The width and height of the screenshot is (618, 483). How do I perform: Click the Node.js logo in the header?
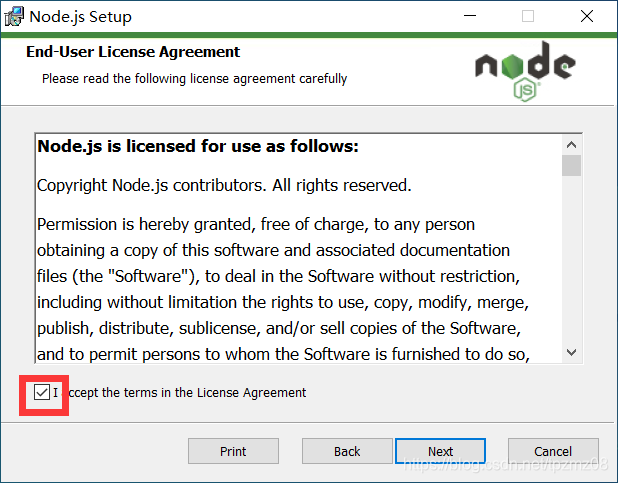pyautogui.click(x=525, y=71)
